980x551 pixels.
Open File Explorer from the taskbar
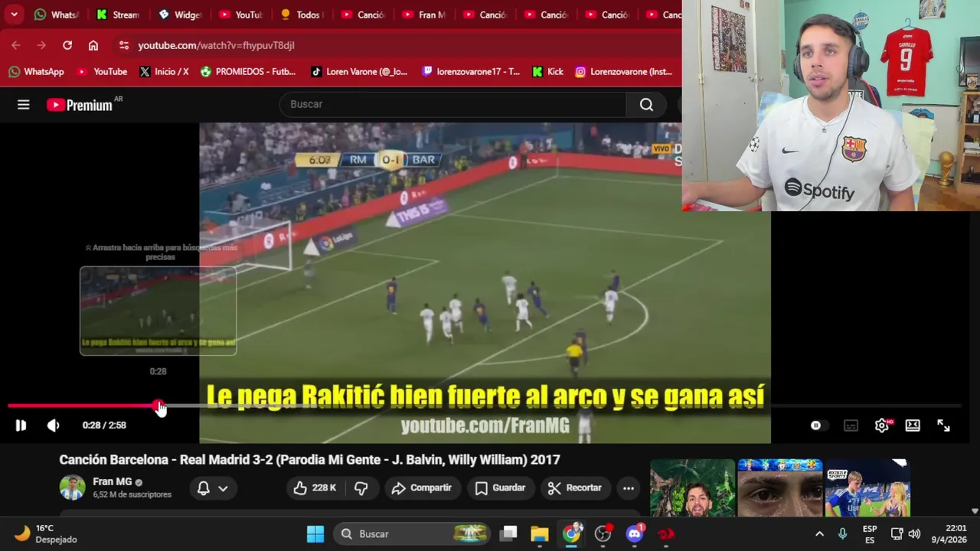pos(540,534)
